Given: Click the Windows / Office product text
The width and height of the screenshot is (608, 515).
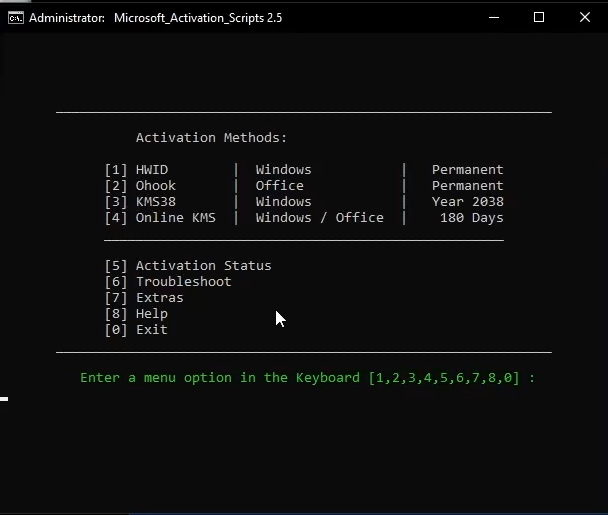Looking at the screenshot, I should (319, 218).
